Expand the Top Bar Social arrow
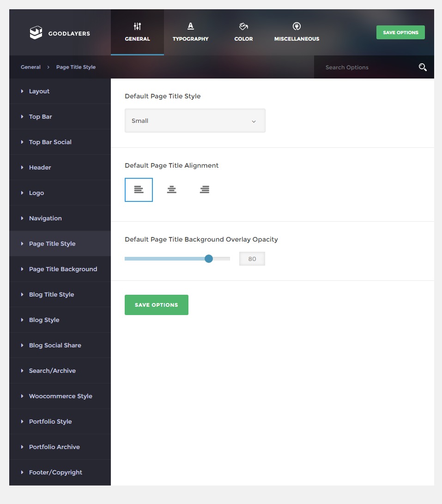 click(22, 142)
